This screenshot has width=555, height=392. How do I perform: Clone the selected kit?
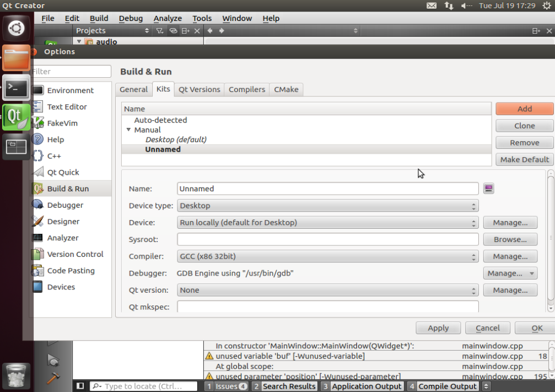(x=524, y=126)
